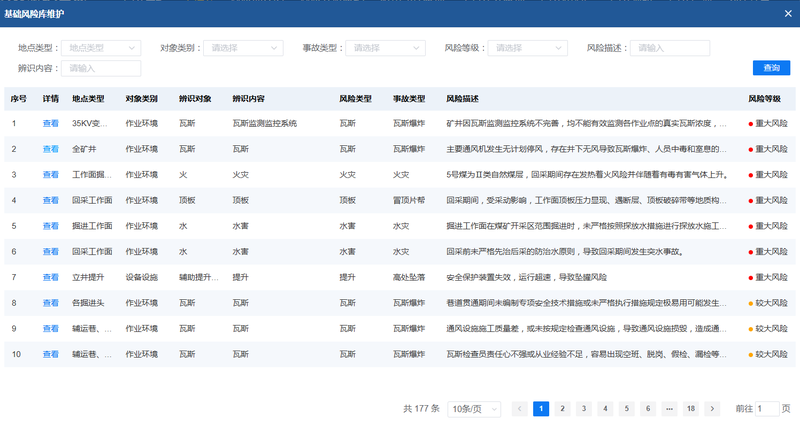Viewport: 800px width, 426px height.
Task: Go to next page arrow
Action: [x=712, y=409]
